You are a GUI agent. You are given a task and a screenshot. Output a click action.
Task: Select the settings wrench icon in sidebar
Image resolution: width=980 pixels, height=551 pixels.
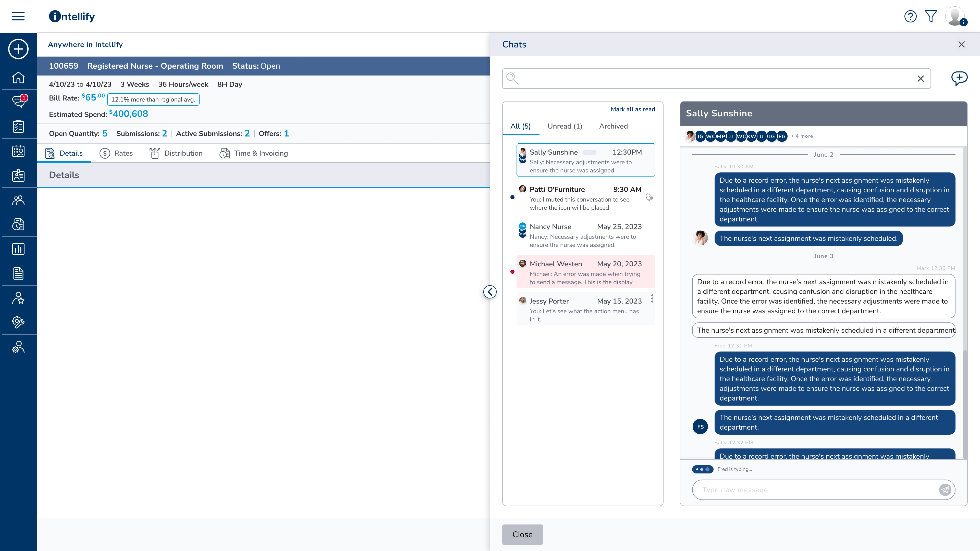(18, 322)
